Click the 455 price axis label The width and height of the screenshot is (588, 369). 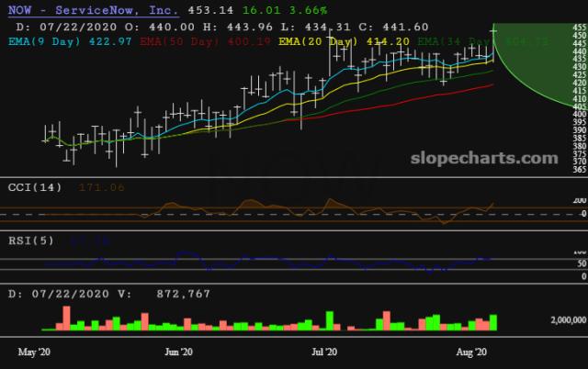click(579, 28)
